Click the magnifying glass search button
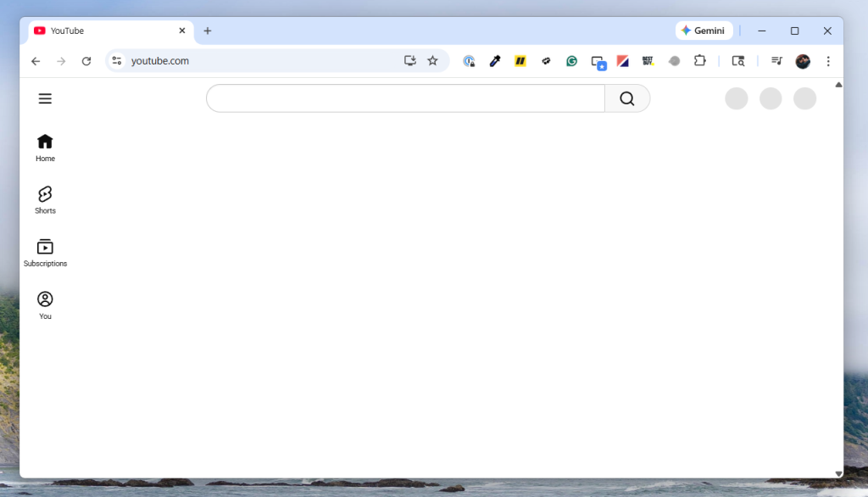Screen dimensions: 868x497 tap(626, 98)
